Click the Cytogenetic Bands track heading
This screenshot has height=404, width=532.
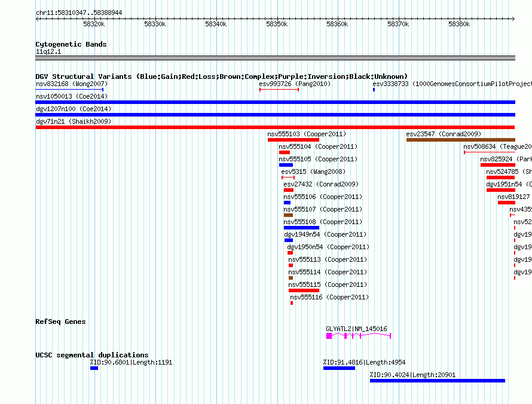click(x=71, y=44)
